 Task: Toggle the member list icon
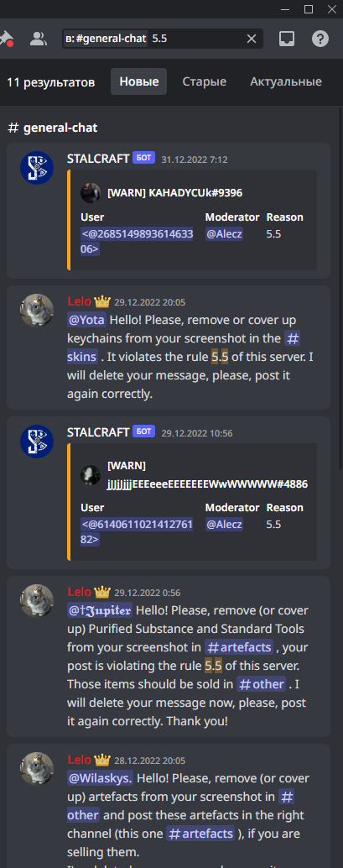click(x=39, y=39)
